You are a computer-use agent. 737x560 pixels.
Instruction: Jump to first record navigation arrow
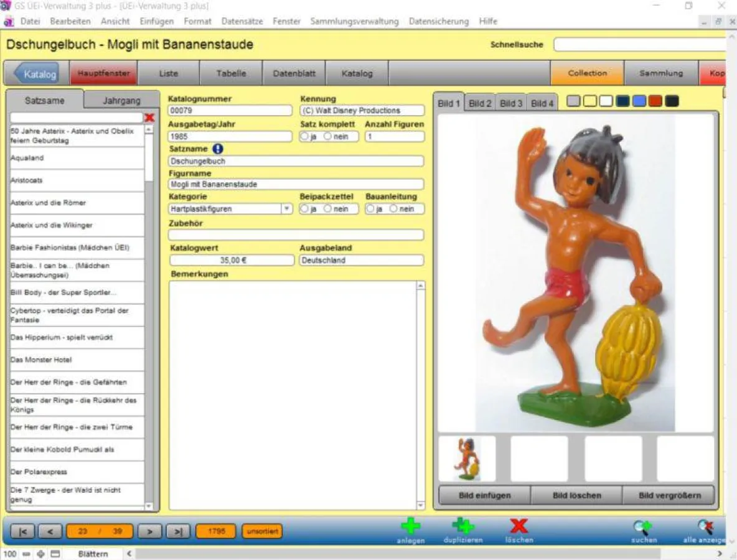tap(23, 531)
